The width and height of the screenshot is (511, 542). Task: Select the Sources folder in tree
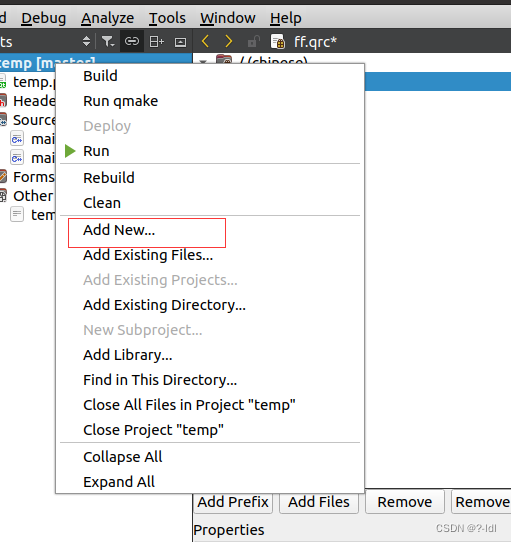point(28,120)
